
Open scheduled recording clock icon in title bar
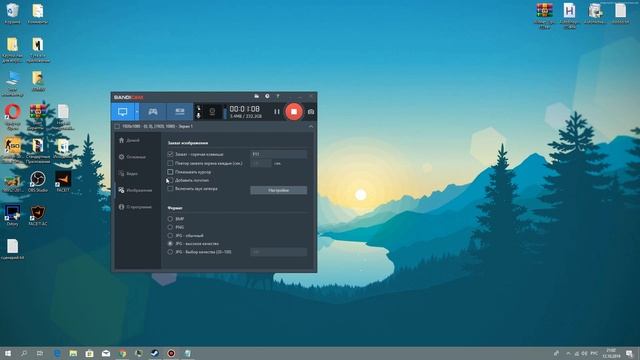click(x=267, y=96)
